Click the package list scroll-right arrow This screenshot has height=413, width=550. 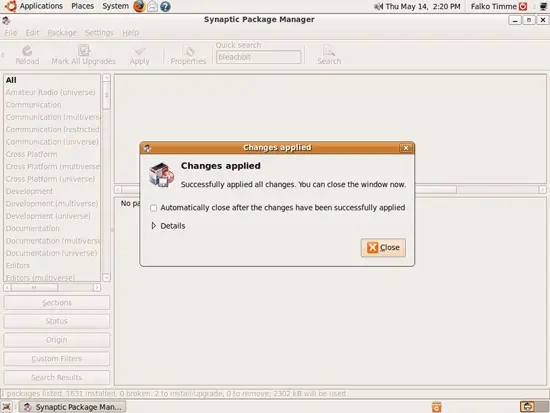pos(542,190)
